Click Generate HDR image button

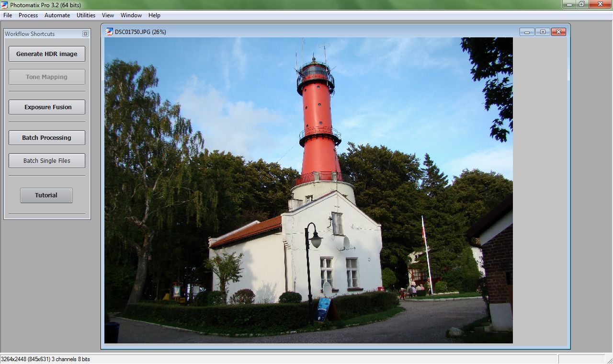47,54
